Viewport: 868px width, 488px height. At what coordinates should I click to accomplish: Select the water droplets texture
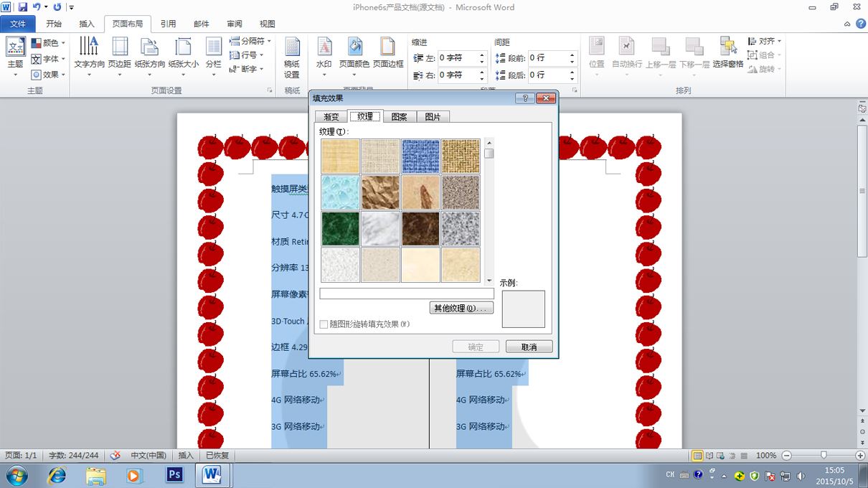pyautogui.click(x=340, y=192)
